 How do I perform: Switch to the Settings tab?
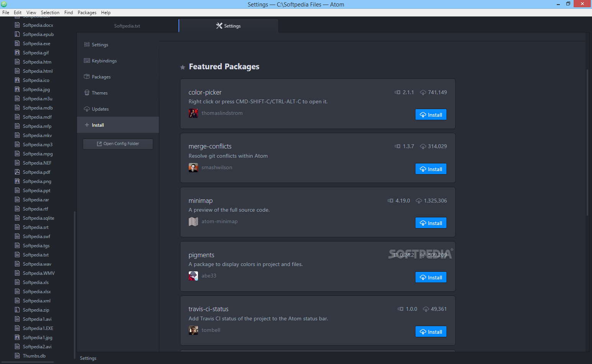[229, 26]
